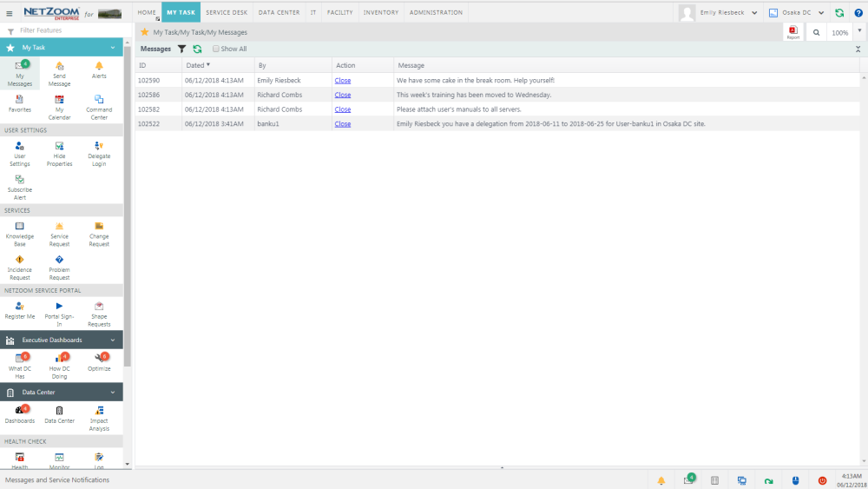The width and height of the screenshot is (868, 489).
Task: Click the search magnifier icon
Action: tap(816, 33)
